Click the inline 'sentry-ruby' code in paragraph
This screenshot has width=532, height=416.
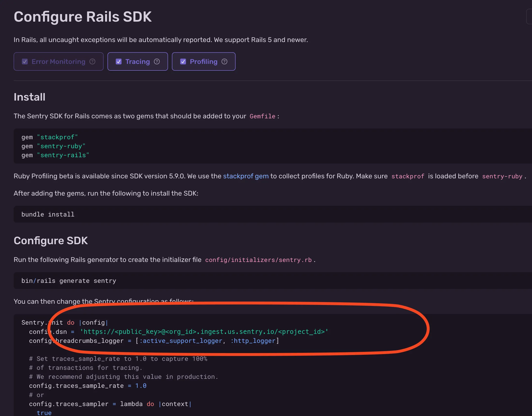click(502, 176)
